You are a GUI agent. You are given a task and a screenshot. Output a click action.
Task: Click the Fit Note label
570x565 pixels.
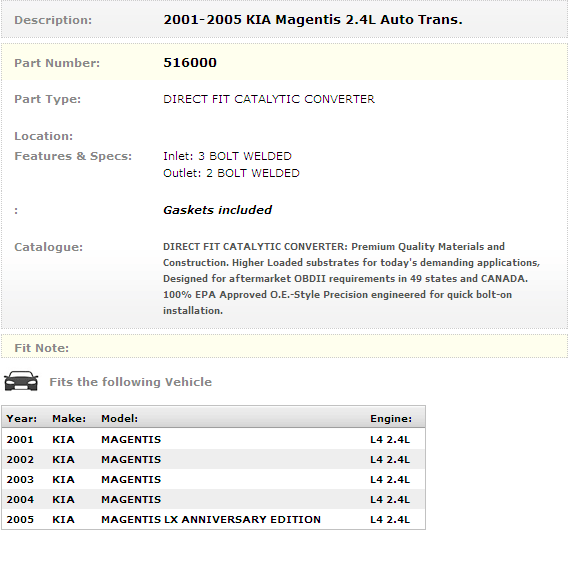point(41,348)
